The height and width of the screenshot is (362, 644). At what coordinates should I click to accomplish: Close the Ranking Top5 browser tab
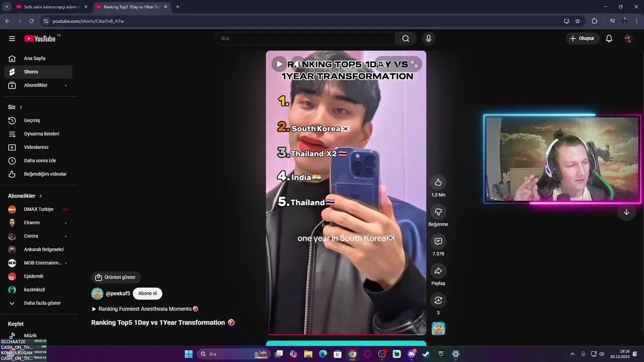click(x=166, y=7)
